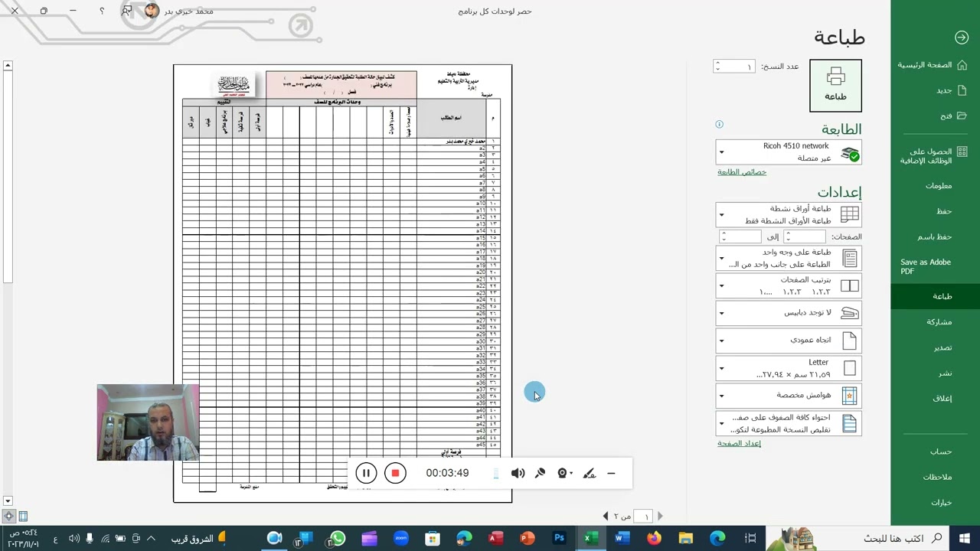
Task: Open WhatsApp from the taskbar
Action: click(338, 538)
